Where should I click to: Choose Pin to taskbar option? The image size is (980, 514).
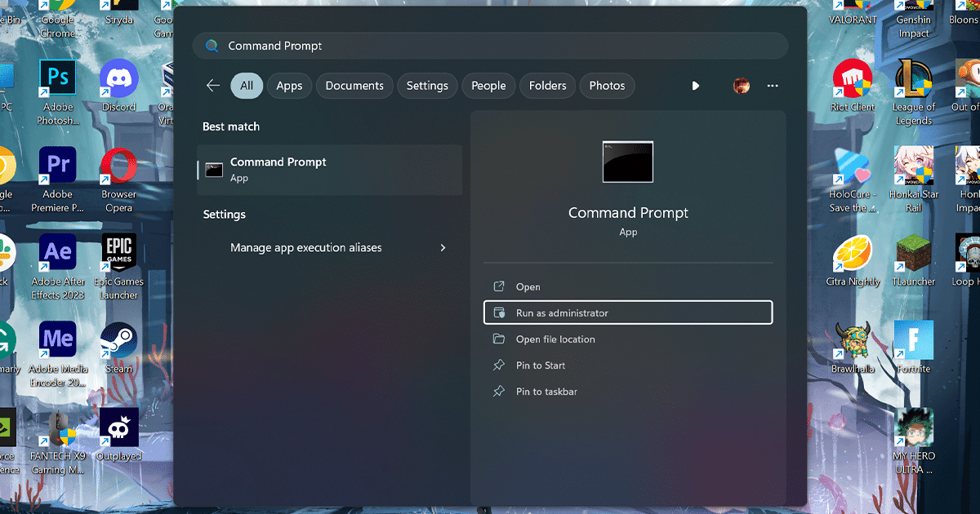click(x=546, y=392)
